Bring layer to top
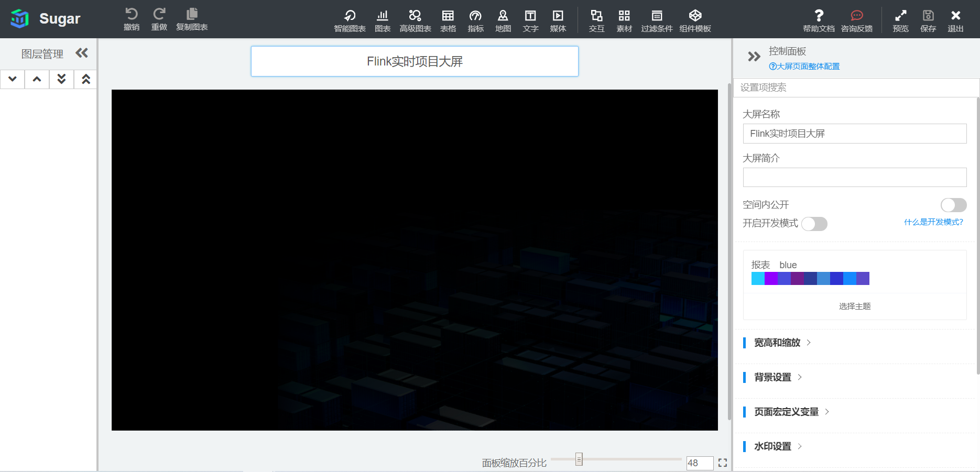This screenshot has width=980, height=472. tap(86, 79)
